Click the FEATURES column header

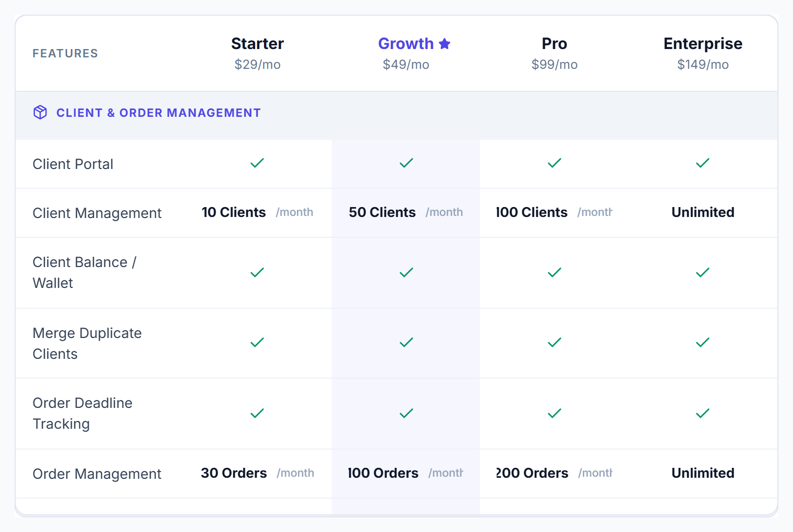(x=65, y=53)
